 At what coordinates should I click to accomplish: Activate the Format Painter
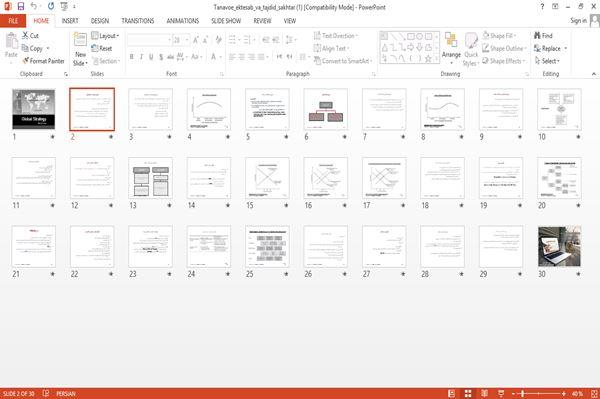[43, 61]
